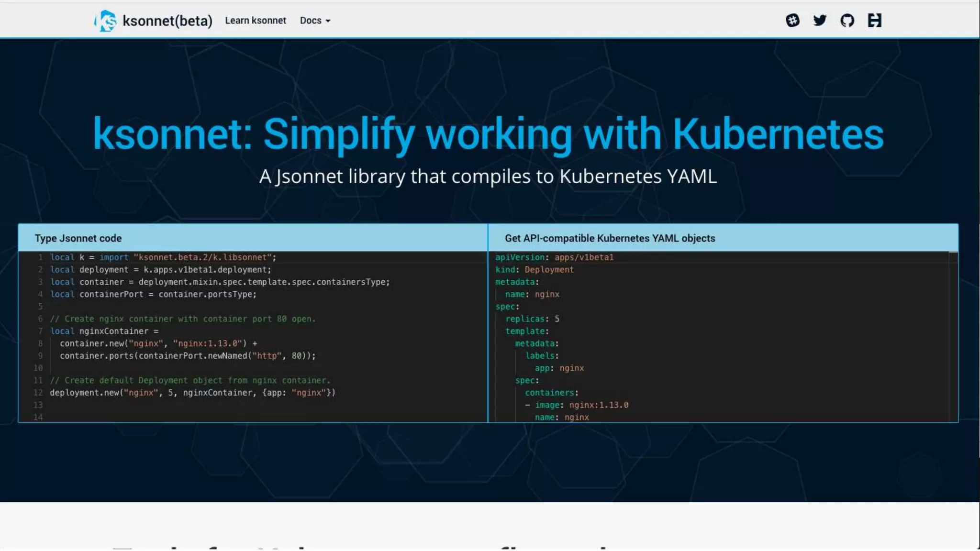Click the import line in Jsonnet editor
980x551 pixels.
point(163,257)
